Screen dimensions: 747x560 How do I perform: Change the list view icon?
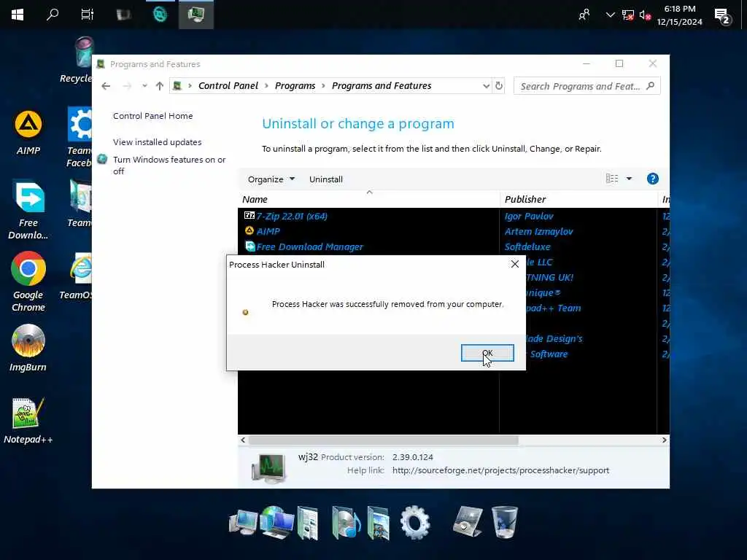pos(612,179)
